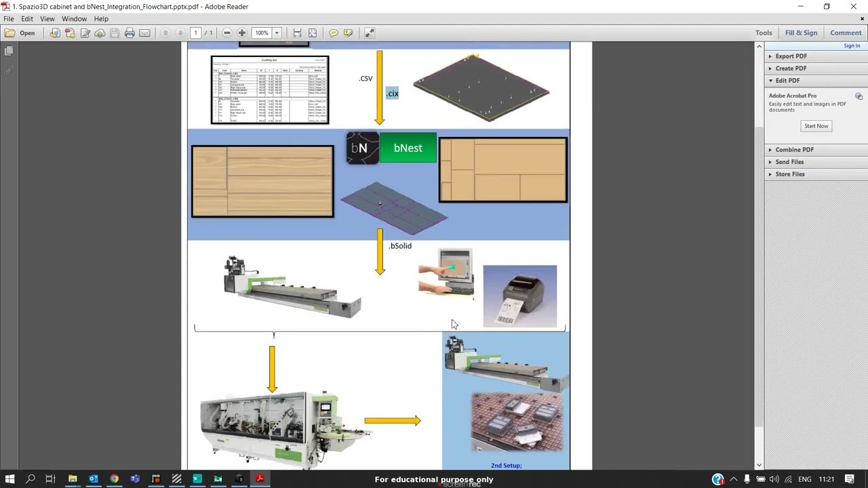Click the upload to cloud icon
This screenshot has height=488, width=868.
point(100,33)
